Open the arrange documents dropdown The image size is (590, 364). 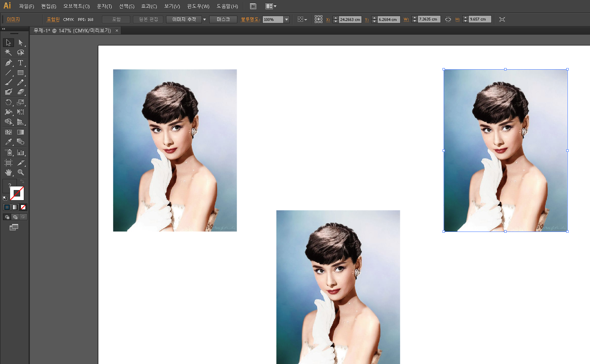pyautogui.click(x=271, y=6)
